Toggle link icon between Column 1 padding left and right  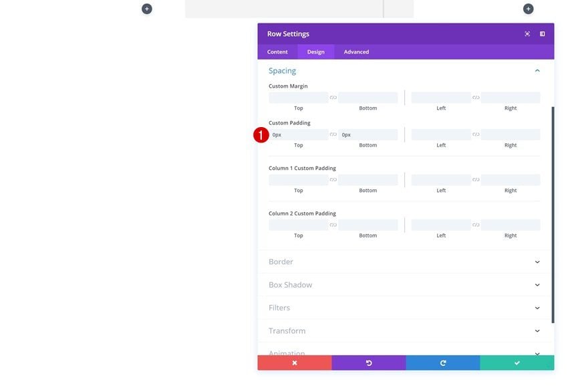coord(476,180)
